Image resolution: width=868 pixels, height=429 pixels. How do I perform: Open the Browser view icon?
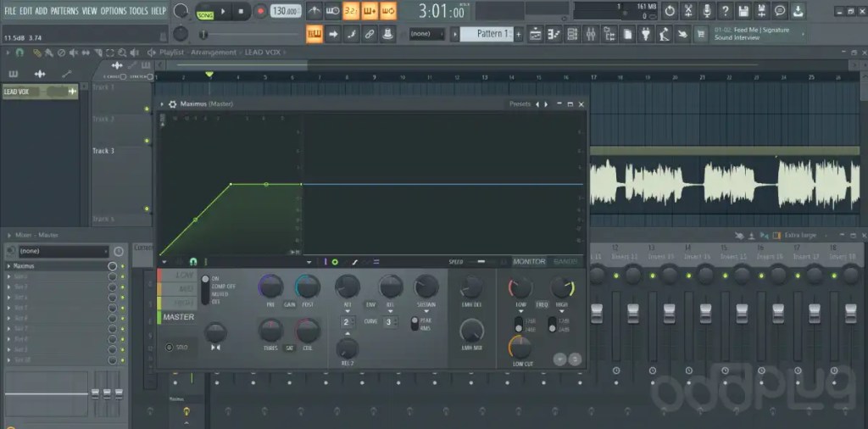click(609, 34)
